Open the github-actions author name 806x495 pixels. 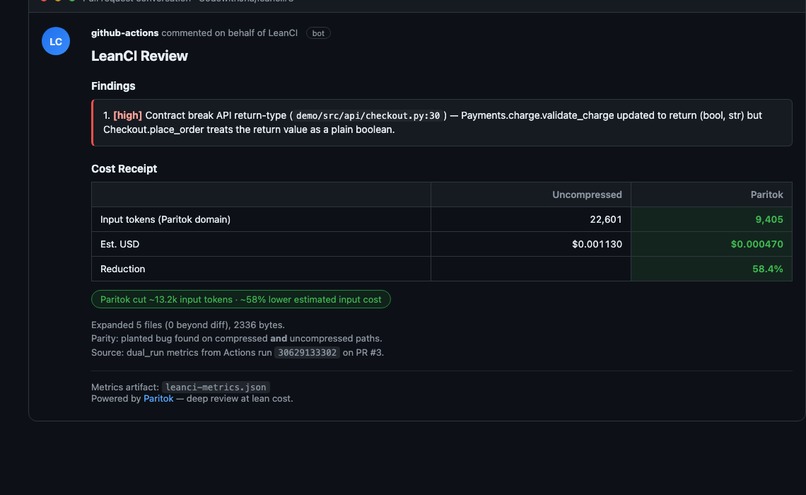coord(124,33)
